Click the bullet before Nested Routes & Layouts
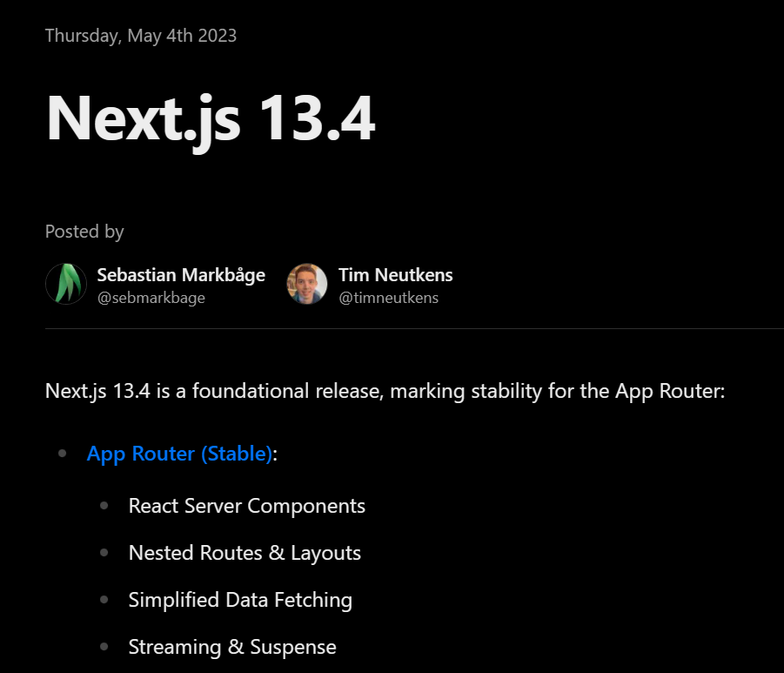Viewport: 784px width, 673px height. [104, 553]
